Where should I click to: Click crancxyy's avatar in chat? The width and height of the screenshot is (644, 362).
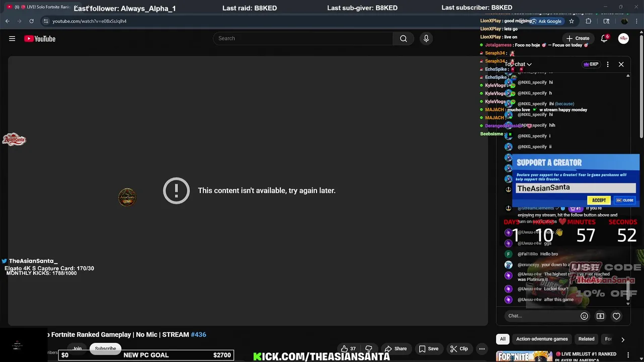coord(508,265)
